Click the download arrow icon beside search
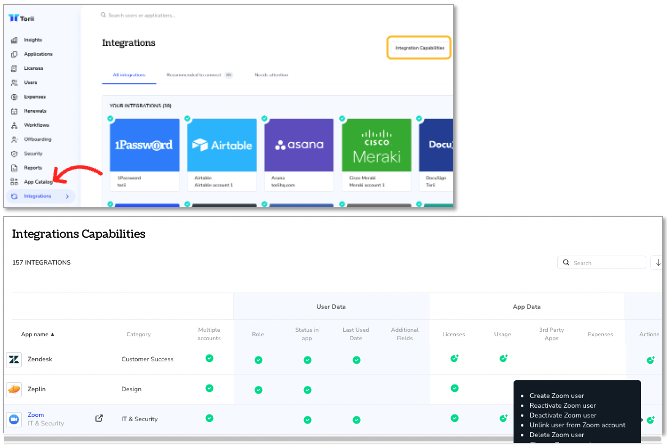This screenshot has height=448, width=667. tap(658, 263)
